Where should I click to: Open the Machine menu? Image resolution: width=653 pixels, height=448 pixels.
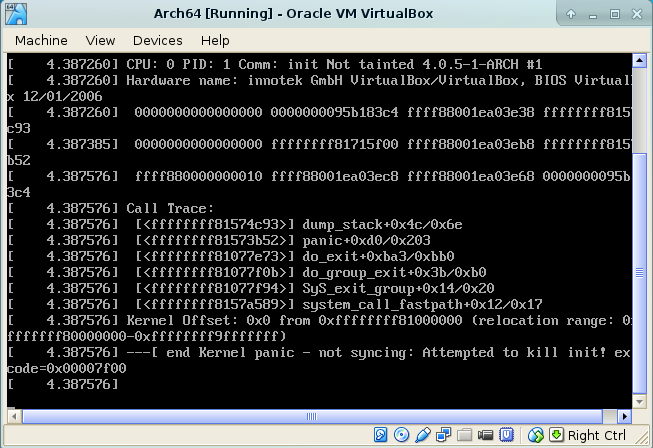tap(41, 40)
